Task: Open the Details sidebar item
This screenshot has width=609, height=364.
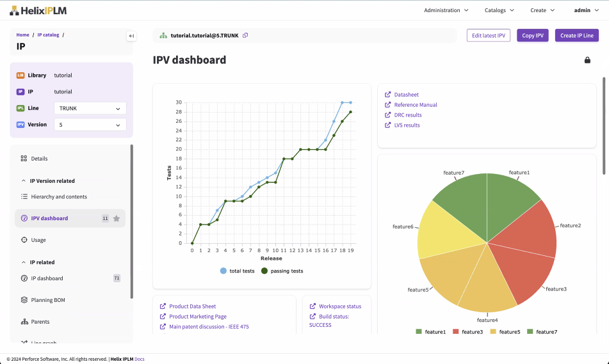Action: point(39,159)
